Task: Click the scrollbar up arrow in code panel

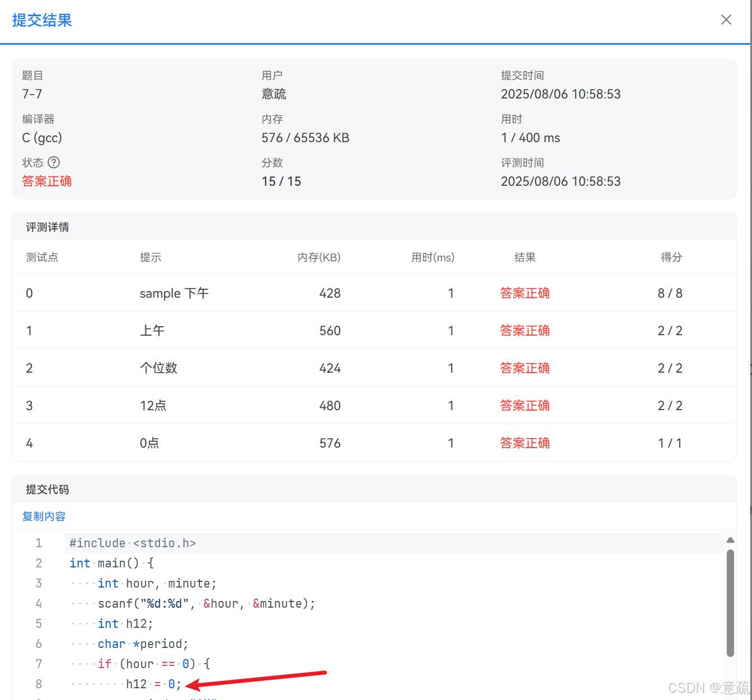Action: [x=731, y=540]
